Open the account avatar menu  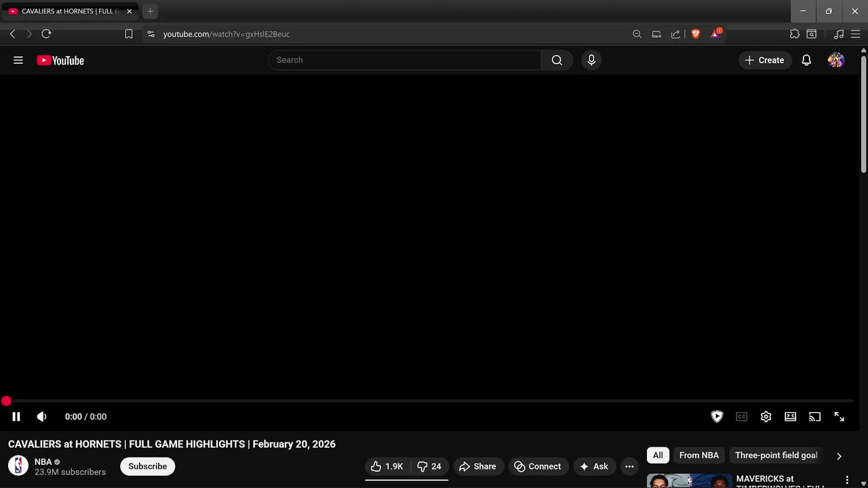click(x=836, y=60)
